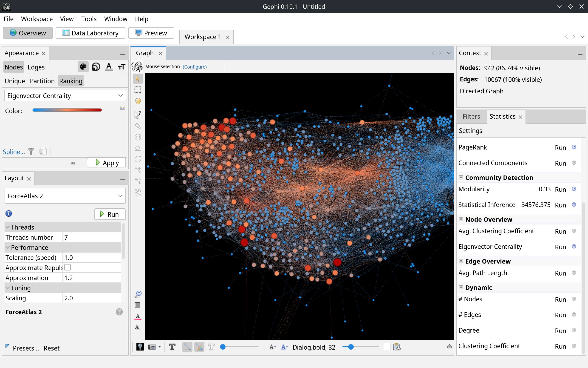This screenshot has height=368, width=588.
Task: Click ForceAtlas 2 layout info icon
Action: tap(9, 213)
